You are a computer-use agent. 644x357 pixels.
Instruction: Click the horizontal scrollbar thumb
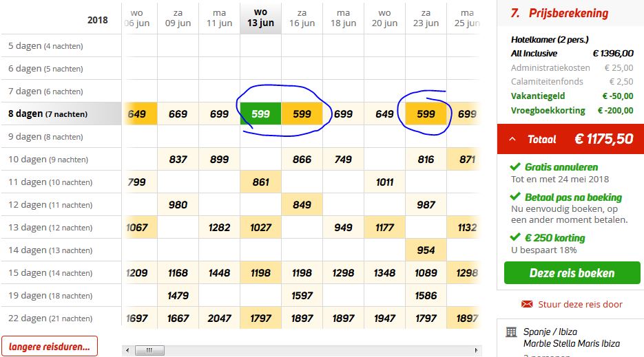149,350
